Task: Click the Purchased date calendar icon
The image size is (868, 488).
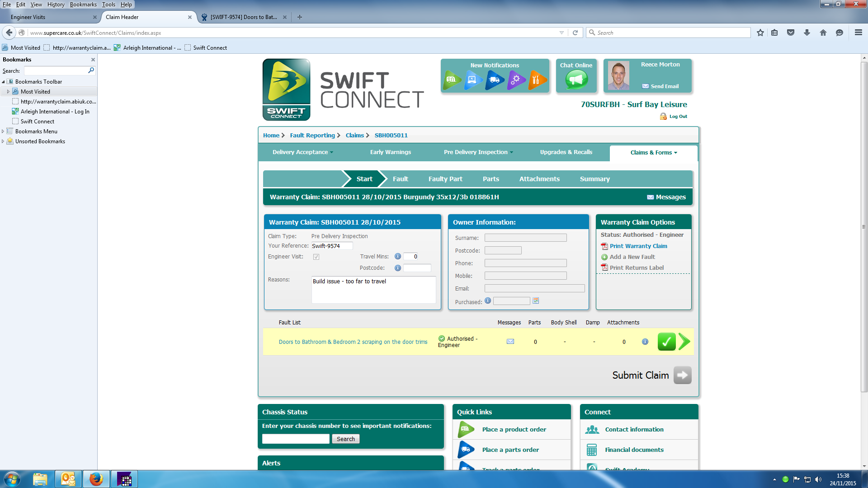Action: (536, 301)
